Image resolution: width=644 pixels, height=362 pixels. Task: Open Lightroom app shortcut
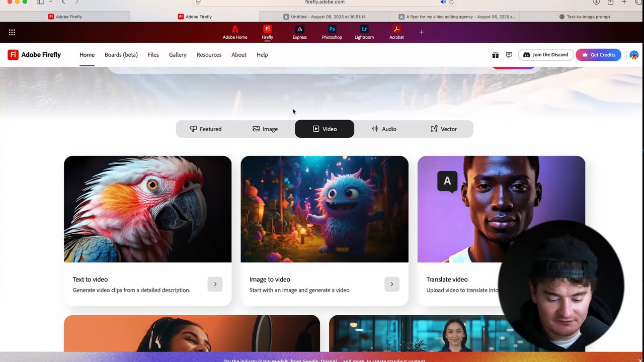364,32
